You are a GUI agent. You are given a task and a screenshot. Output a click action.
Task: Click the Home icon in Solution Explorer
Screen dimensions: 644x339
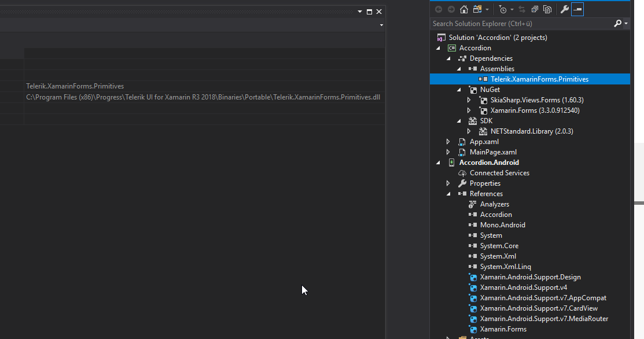click(464, 9)
